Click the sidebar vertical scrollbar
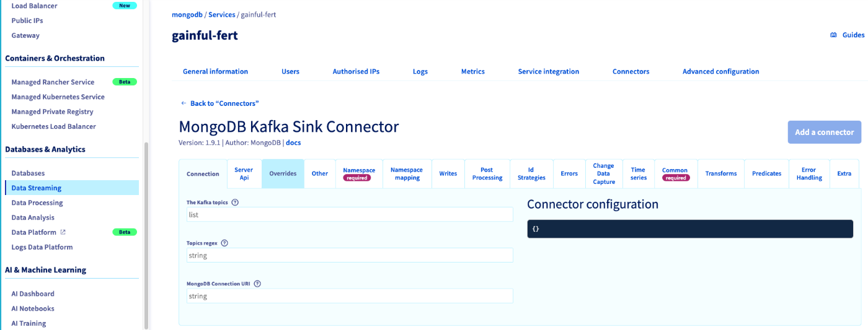Screen dimensions: 868x330 (146, 235)
